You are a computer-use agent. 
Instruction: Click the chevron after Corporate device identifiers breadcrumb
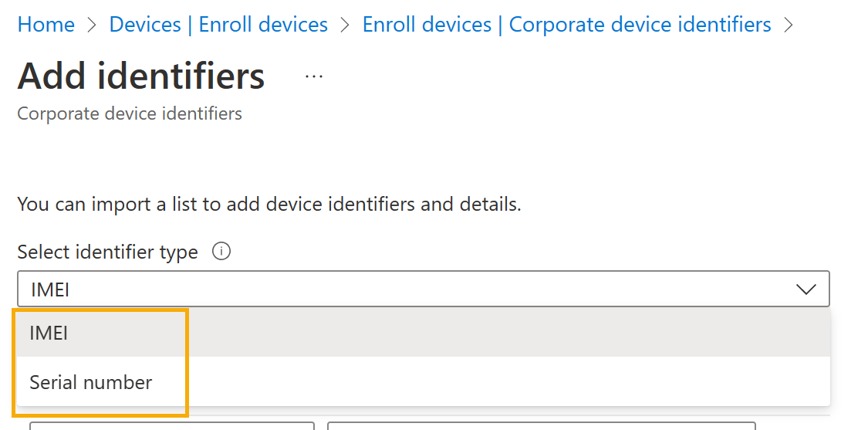coord(789,25)
